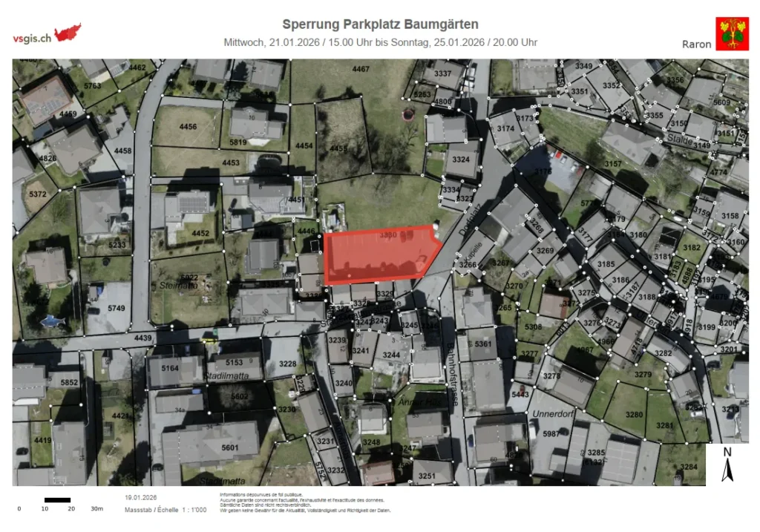Click the 'Unnerdorf' place label
The width and height of the screenshot is (760, 532).
(x=550, y=414)
